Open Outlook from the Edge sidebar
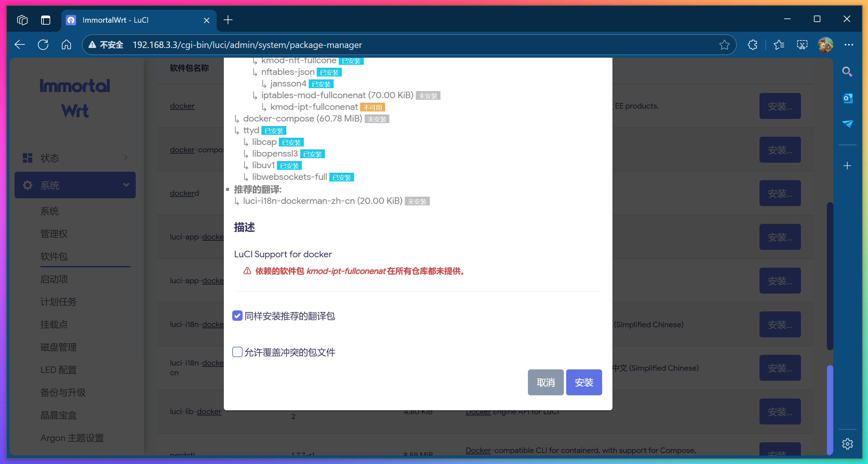This screenshot has width=868, height=464. (848, 98)
